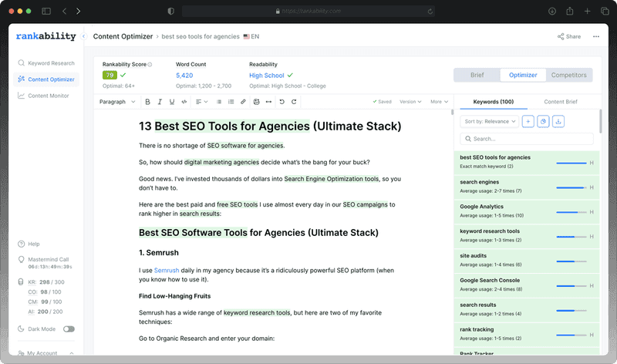The height and width of the screenshot is (364, 617).
Task: Add a keyword with the plus button
Action: (528, 121)
